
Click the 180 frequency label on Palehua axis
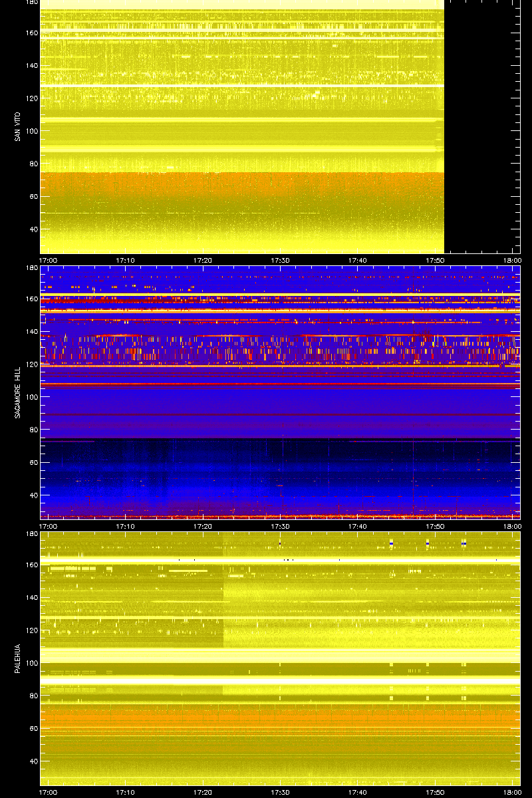point(31,534)
